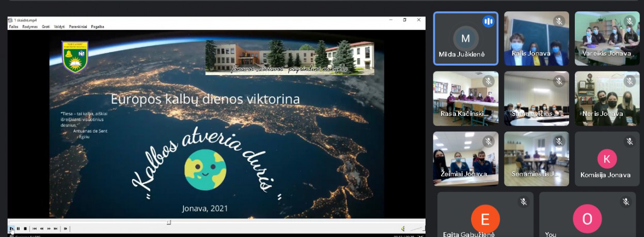Screen dimensions: 644x237
Task: Click muted mic icon on Ralis Jonava tile
Action: coord(558,21)
